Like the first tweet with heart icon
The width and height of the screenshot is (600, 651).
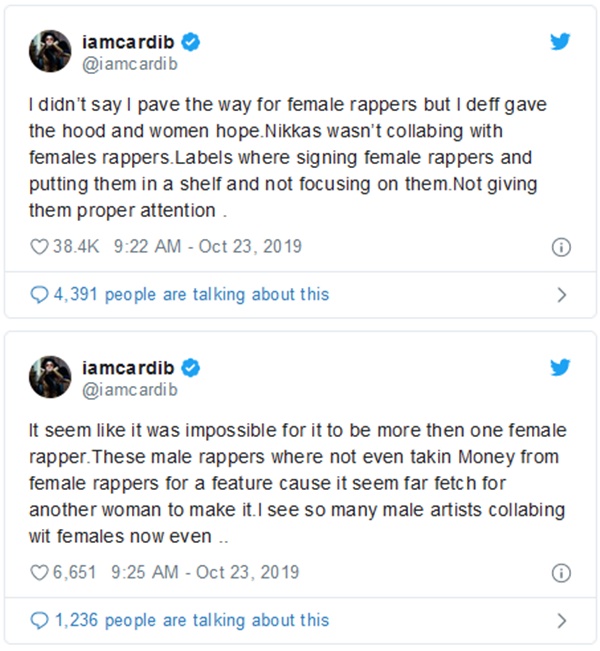pyautogui.click(x=39, y=246)
